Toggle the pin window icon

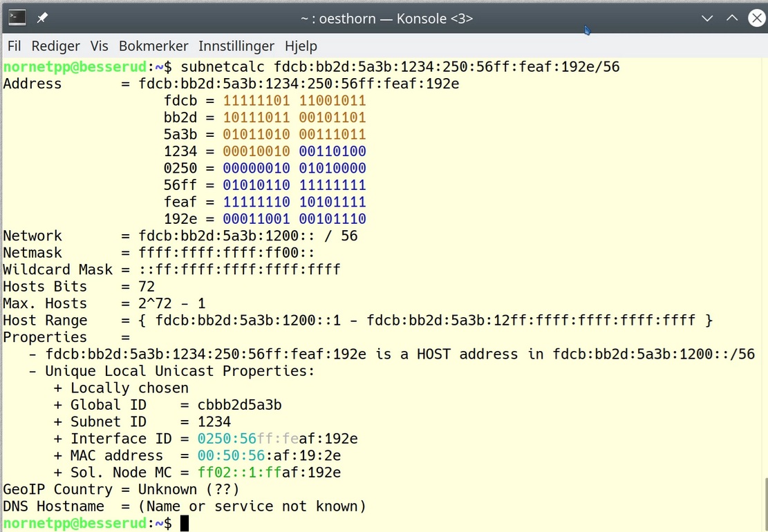point(43,18)
